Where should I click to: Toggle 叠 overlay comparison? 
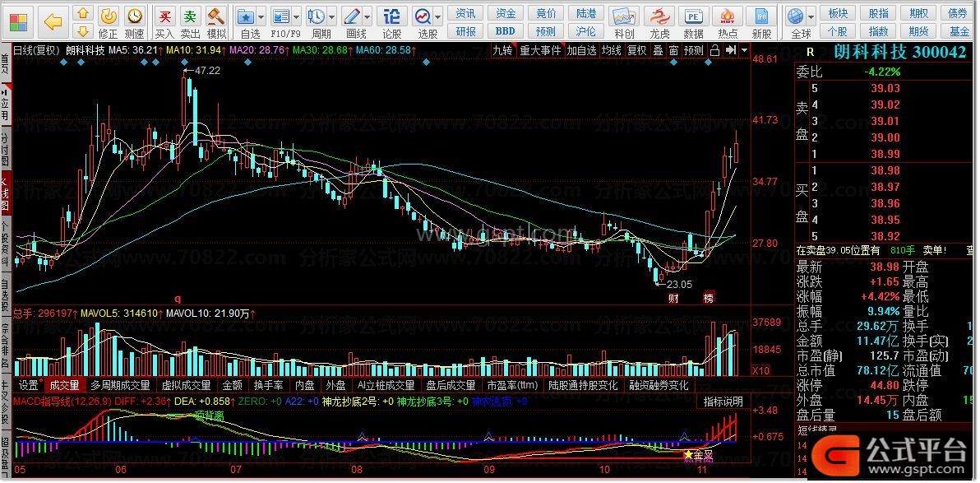(x=658, y=51)
